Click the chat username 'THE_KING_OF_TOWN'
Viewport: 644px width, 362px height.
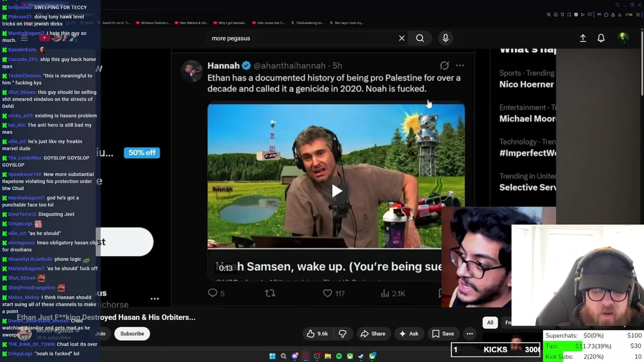click(x=31, y=344)
